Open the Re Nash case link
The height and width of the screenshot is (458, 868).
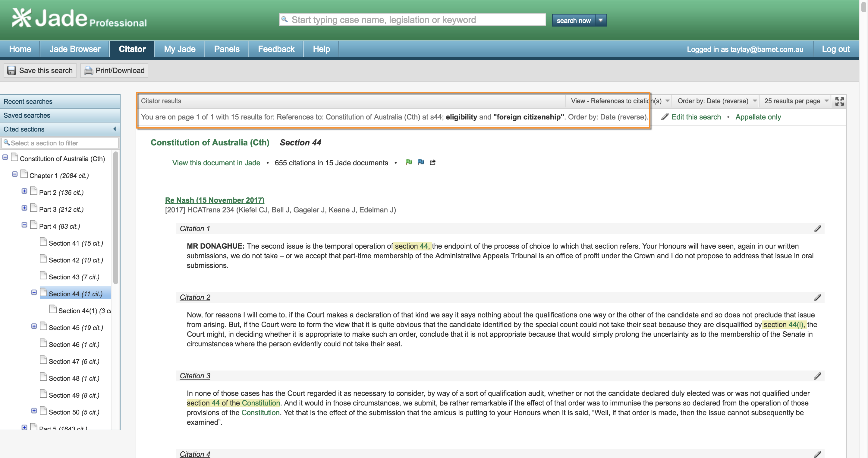[x=215, y=200]
